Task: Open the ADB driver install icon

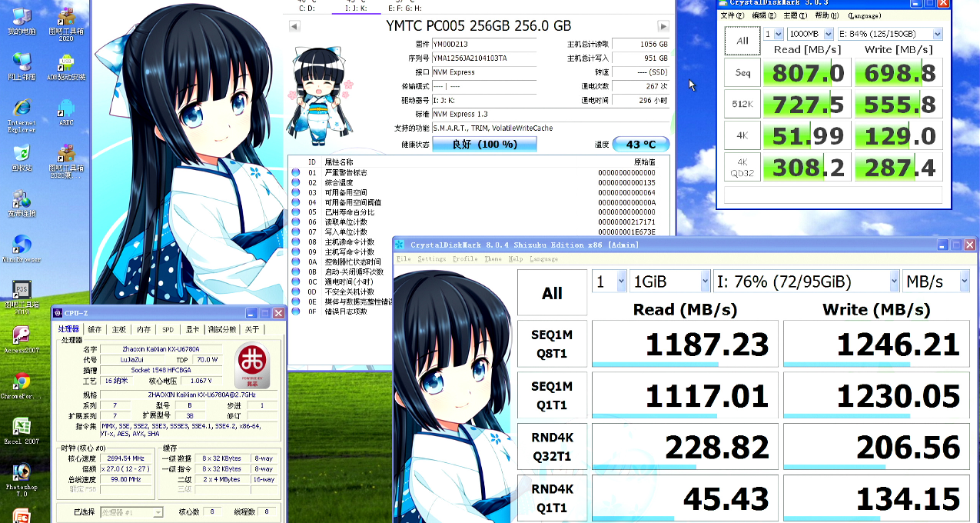Action: pyautogui.click(x=67, y=66)
